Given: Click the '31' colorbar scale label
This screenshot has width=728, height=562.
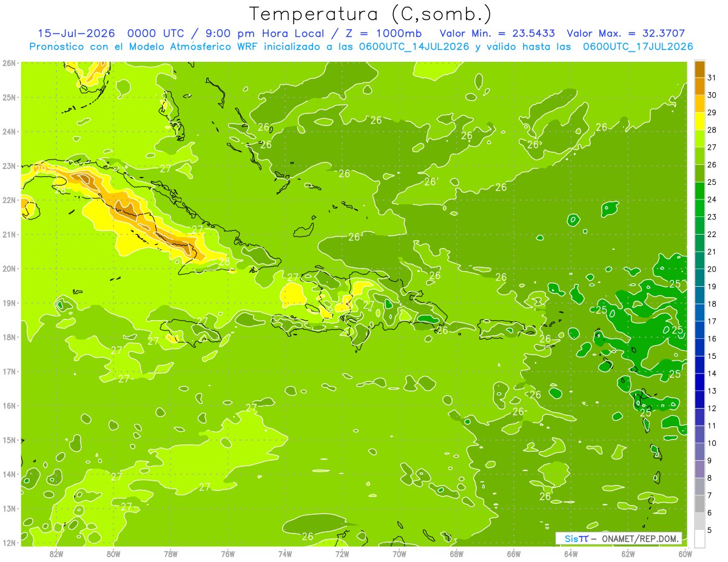Looking at the screenshot, I should click(x=712, y=77).
